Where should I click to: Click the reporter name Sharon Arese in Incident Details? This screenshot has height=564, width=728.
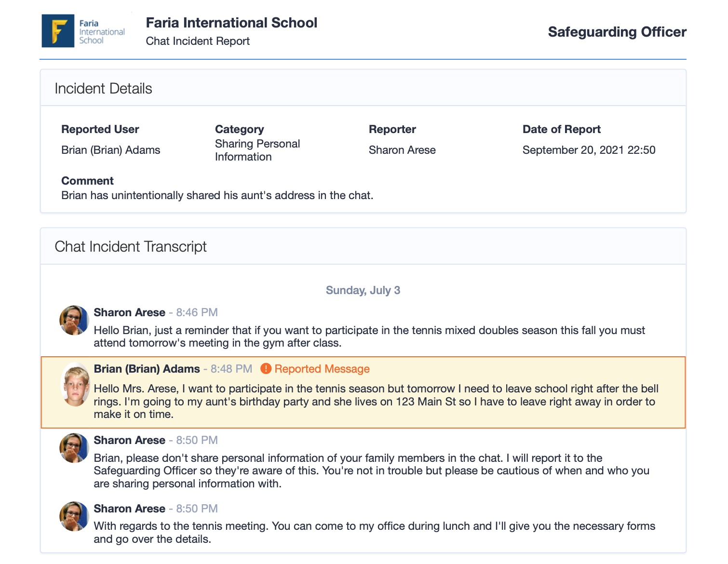pyautogui.click(x=402, y=150)
